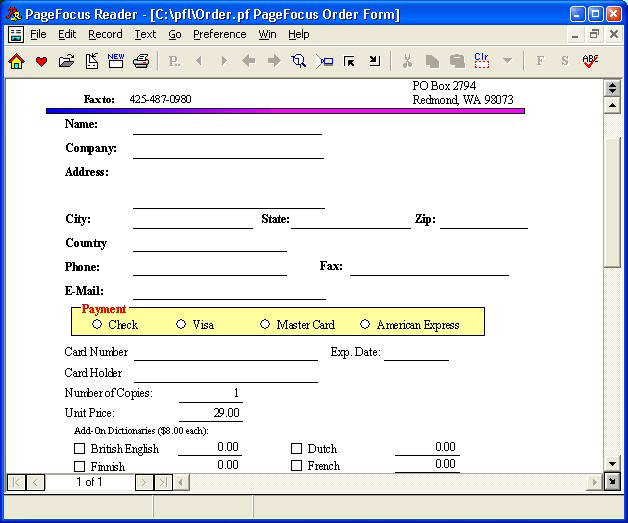Click the Number of Copies value field

coord(211,394)
